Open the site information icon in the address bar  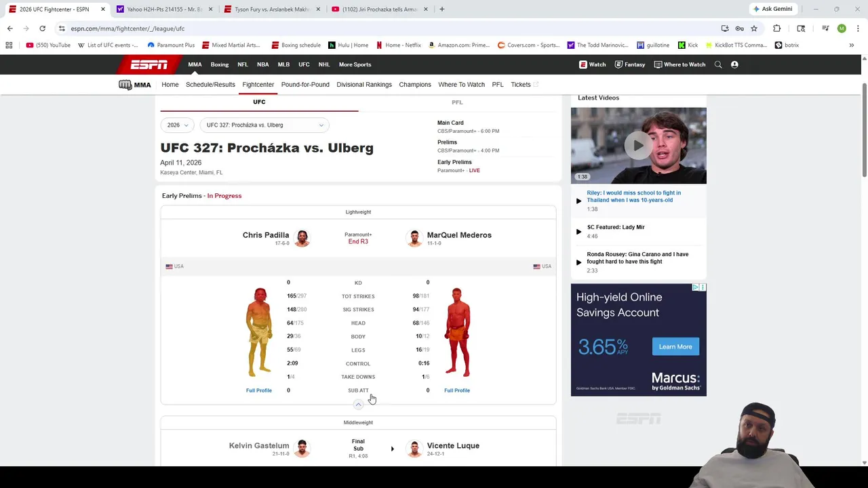point(62,28)
